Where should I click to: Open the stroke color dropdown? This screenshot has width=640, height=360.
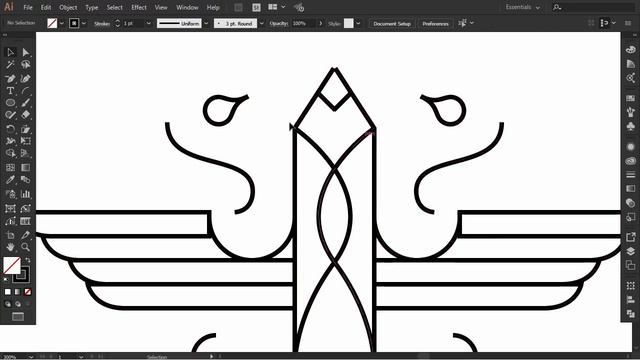84,23
